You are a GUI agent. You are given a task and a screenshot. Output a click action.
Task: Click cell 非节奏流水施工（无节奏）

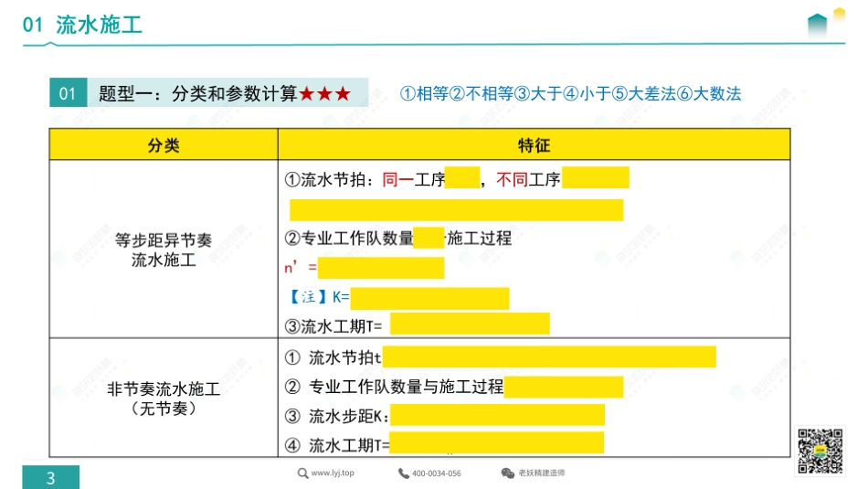click(164, 399)
